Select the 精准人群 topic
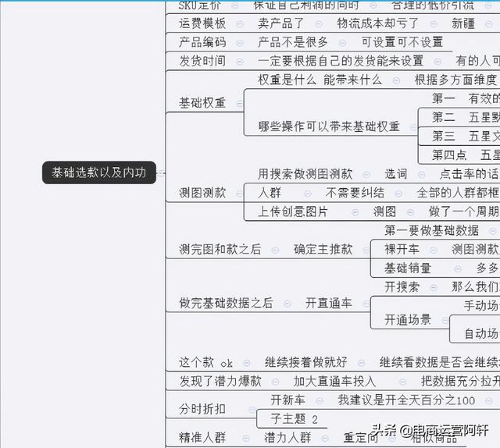Screen dimensions: 500x448 (x=202, y=437)
